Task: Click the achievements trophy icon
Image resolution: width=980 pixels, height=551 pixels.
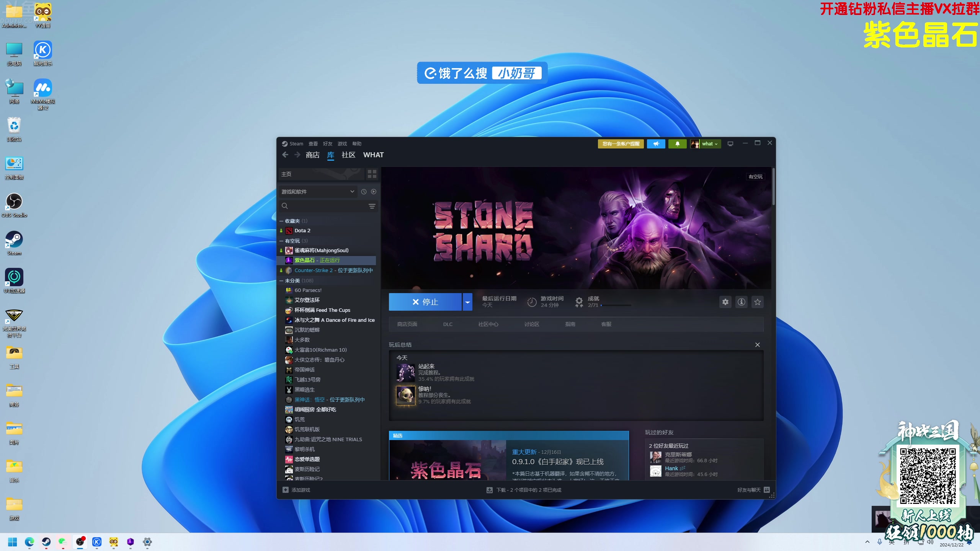Action: 579,302
